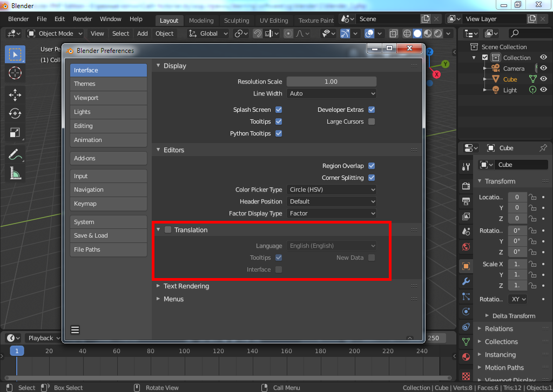Select the Measure tool
The height and width of the screenshot is (392, 553).
click(15, 173)
